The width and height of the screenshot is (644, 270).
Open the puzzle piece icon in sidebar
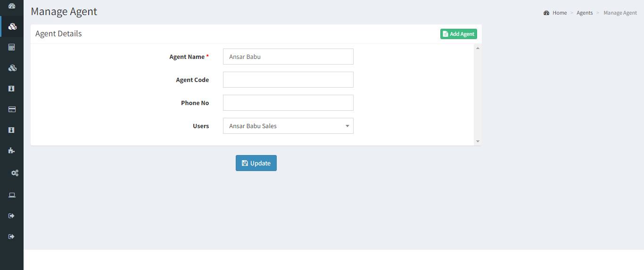[x=12, y=151]
